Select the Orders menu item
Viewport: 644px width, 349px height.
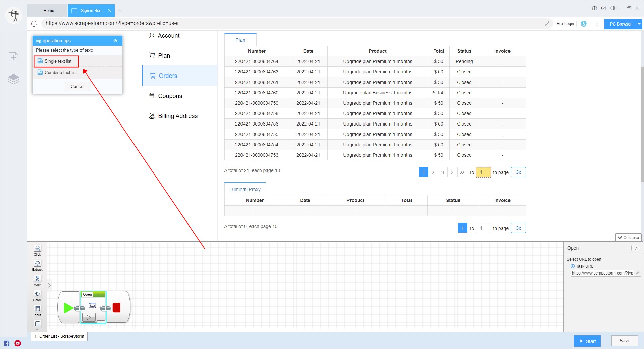(180, 76)
